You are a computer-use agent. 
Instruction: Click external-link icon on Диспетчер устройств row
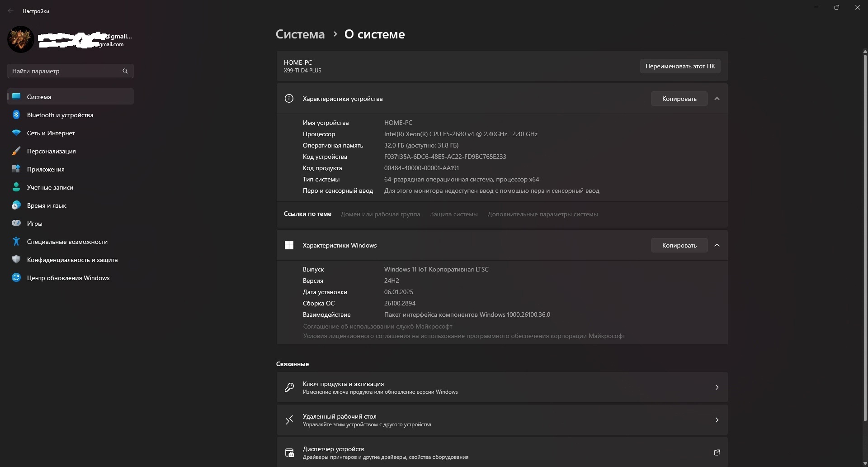point(717,453)
